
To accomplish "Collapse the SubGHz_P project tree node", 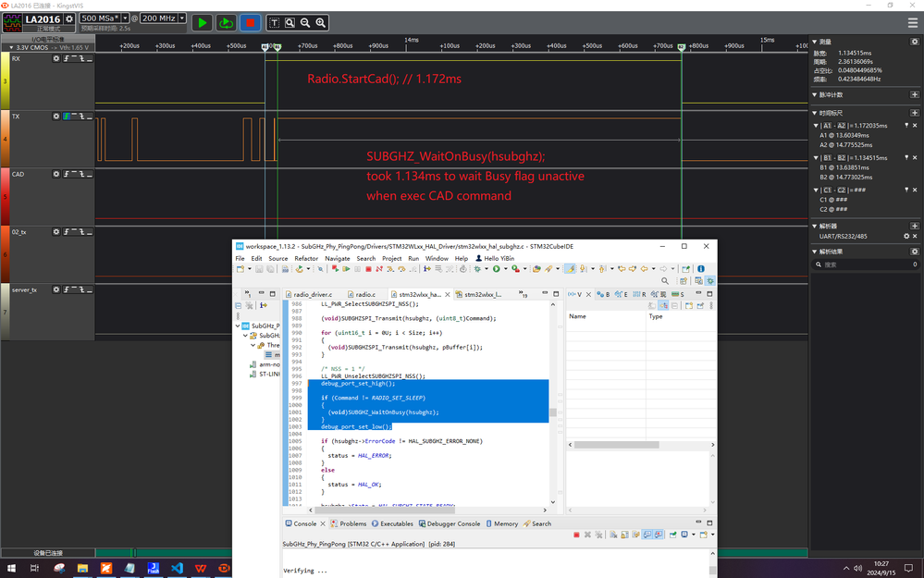I will click(238, 326).
